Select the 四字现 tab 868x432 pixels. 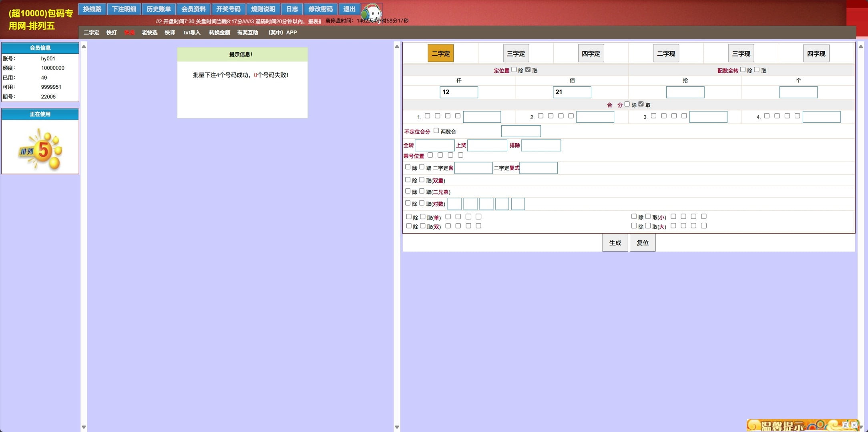[x=816, y=53]
